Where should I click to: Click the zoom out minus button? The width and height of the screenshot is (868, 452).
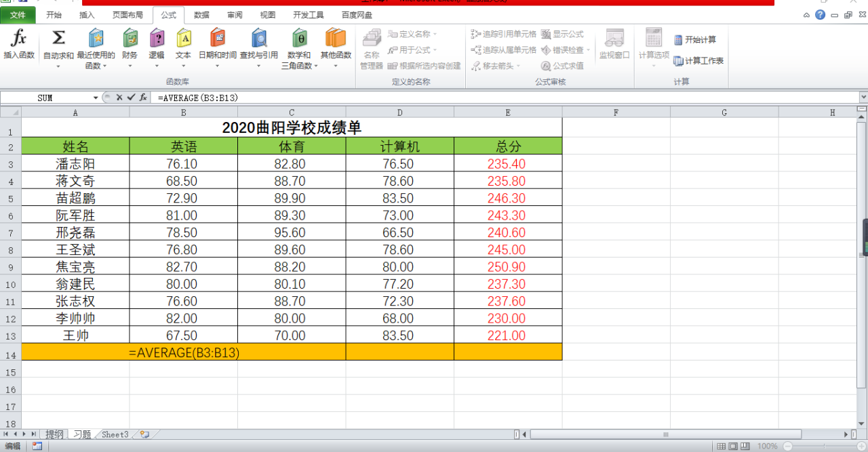tap(788, 446)
